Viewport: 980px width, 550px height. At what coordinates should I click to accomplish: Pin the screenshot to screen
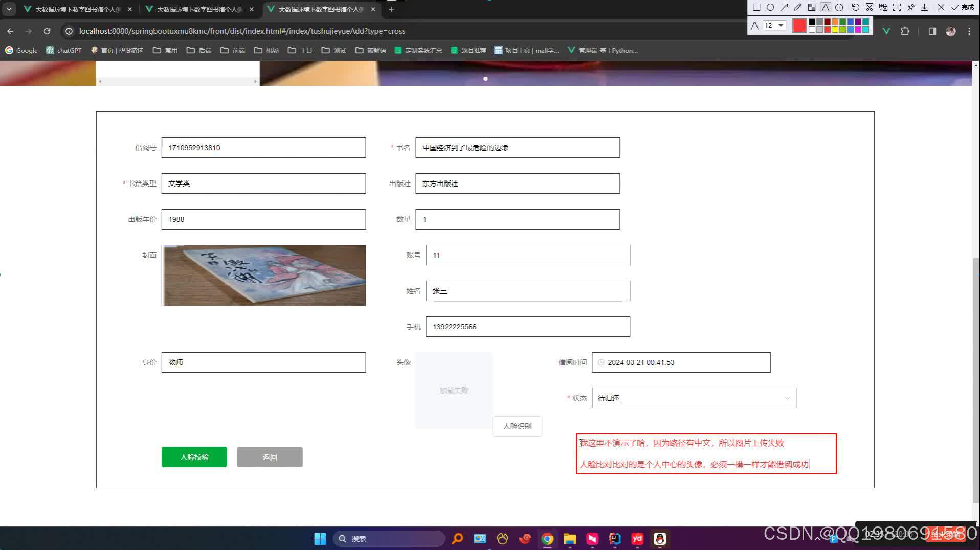(x=911, y=7)
